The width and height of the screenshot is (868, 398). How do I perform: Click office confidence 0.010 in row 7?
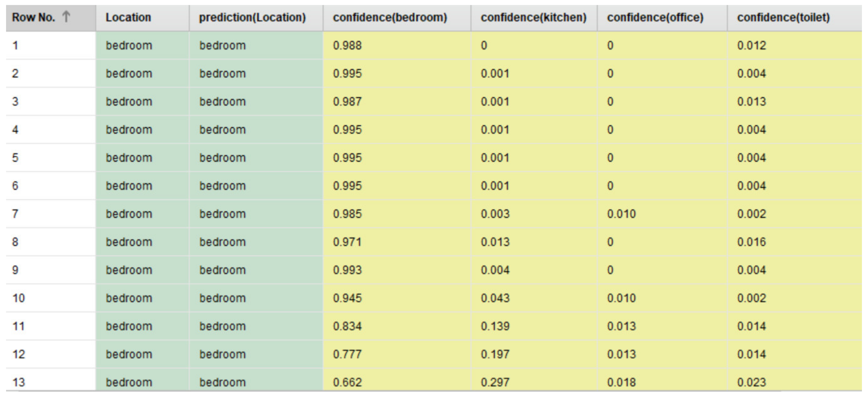click(621, 214)
